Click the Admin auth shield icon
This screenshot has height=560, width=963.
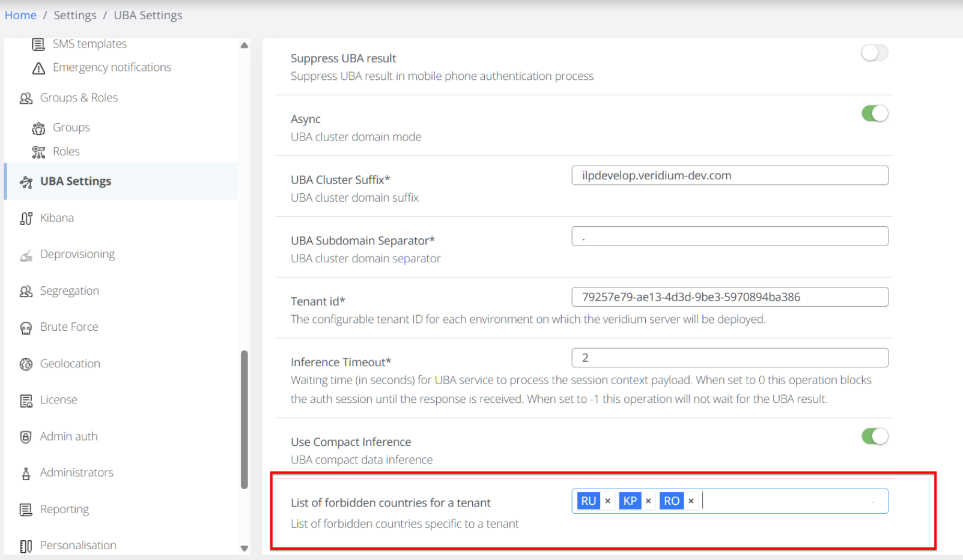26,437
